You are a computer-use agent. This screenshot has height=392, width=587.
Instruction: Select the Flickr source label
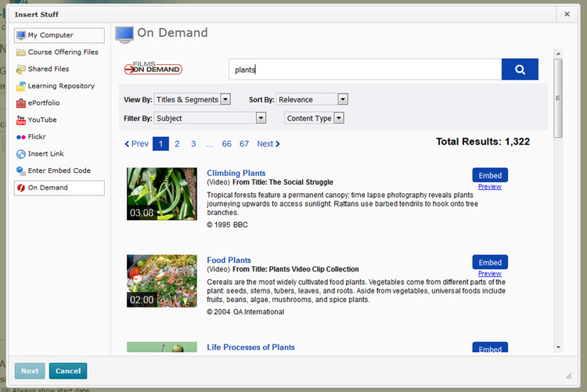(x=37, y=137)
